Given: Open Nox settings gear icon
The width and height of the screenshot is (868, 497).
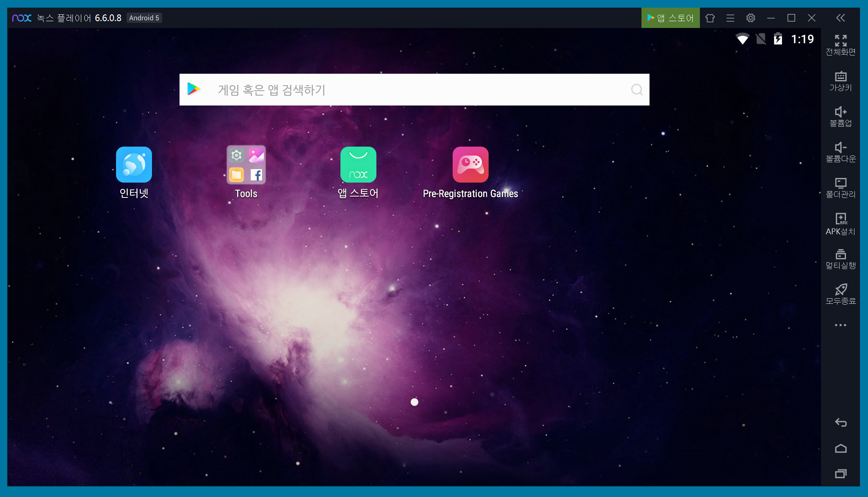Looking at the screenshot, I should (x=751, y=18).
